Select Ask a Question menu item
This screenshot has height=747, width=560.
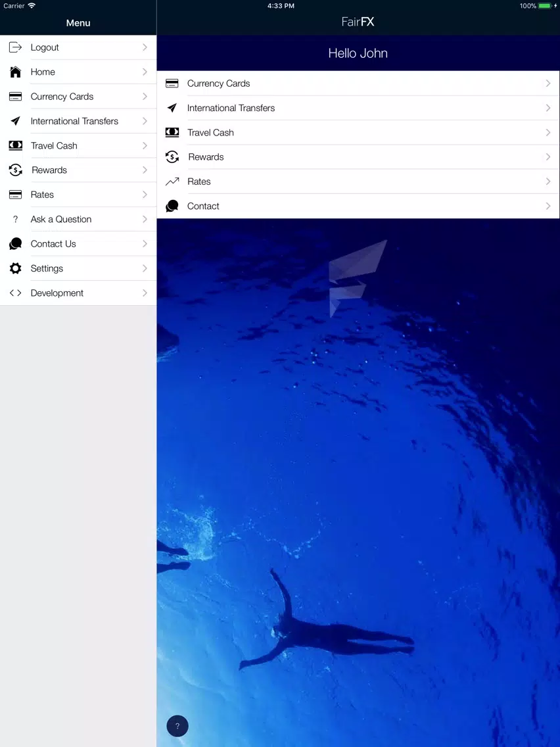[x=78, y=219]
